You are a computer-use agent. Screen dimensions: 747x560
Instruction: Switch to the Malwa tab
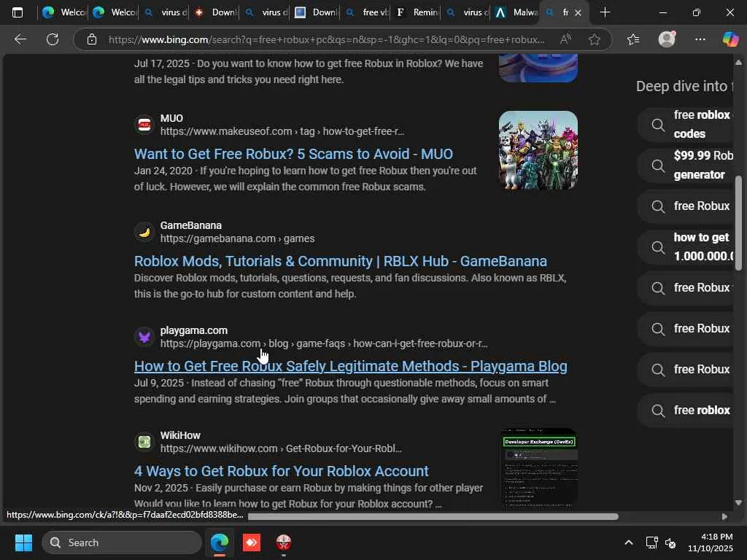pos(516,12)
